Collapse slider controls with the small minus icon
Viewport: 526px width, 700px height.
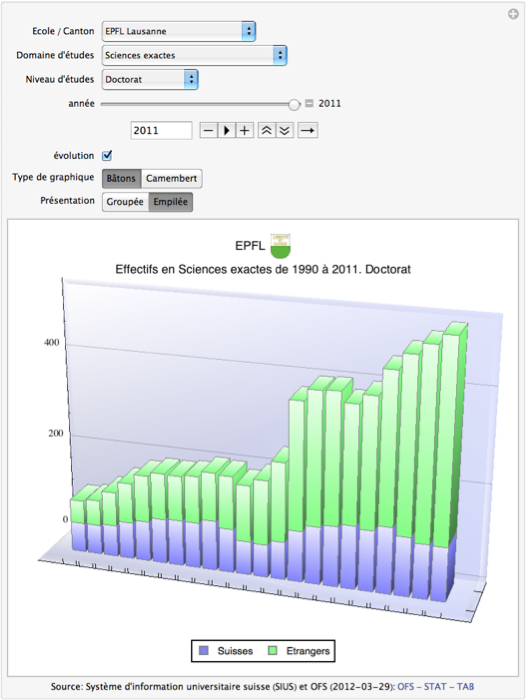tap(309, 104)
